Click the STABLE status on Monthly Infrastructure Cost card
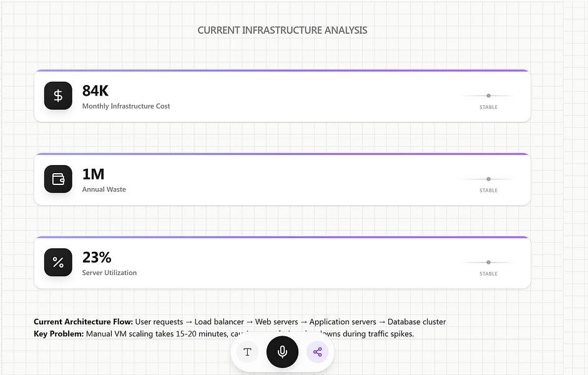588x375 pixels. pyautogui.click(x=488, y=107)
